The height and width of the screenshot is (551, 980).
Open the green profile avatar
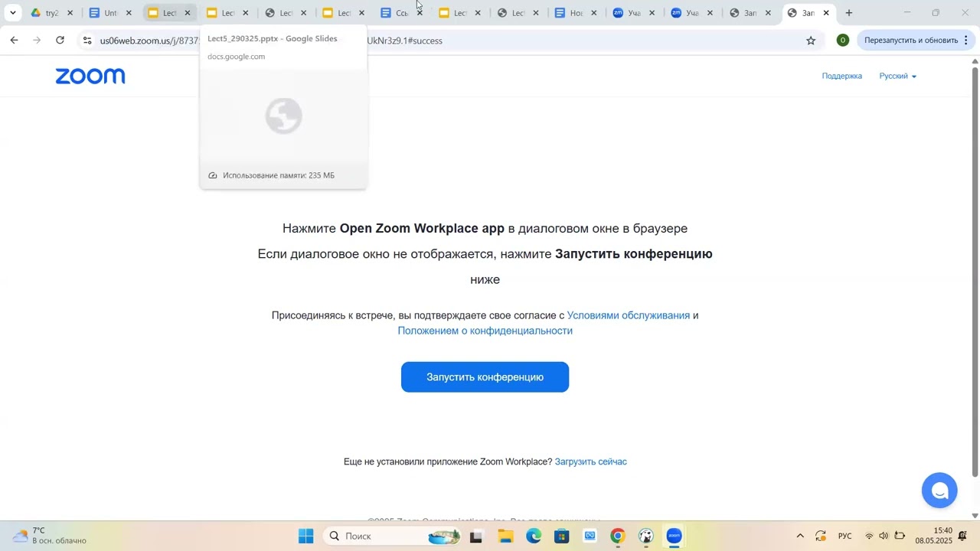click(843, 41)
